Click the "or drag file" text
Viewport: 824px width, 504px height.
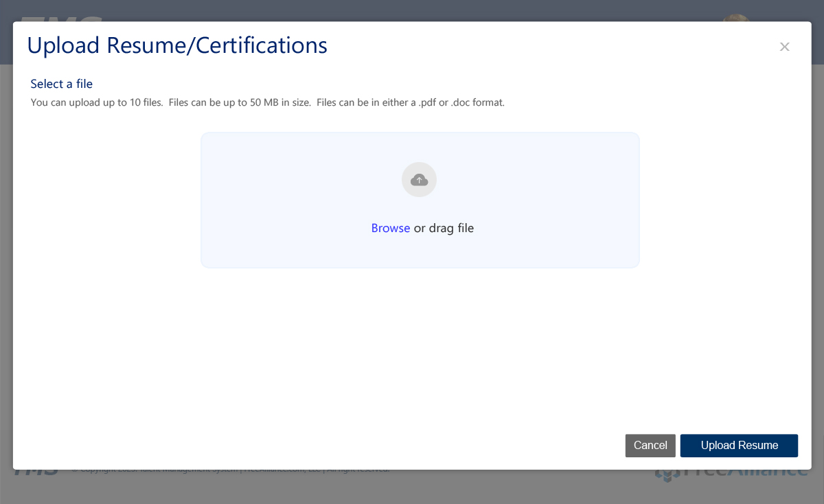pos(444,228)
